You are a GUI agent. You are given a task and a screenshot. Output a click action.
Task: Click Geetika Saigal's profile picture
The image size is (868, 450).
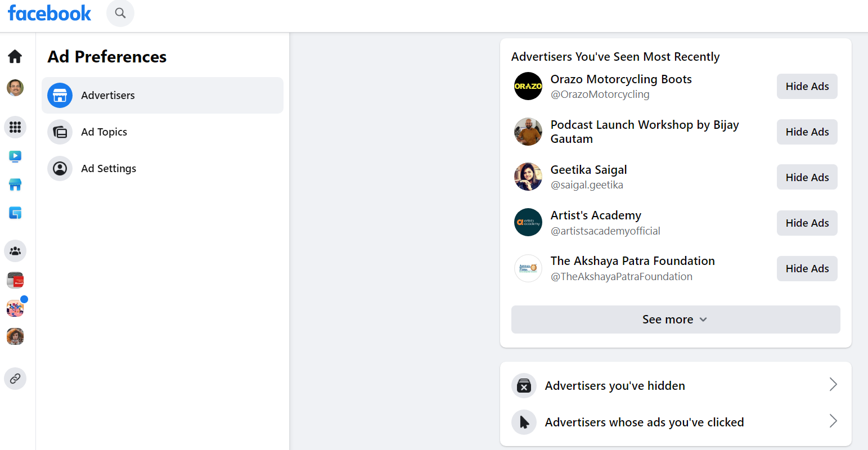tap(528, 177)
